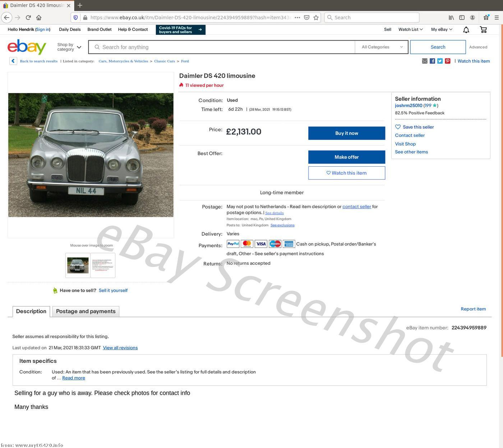Screen dimensions: 503x448
Task: Expand the Shop by category dropdown
Action: [x=69, y=47]
